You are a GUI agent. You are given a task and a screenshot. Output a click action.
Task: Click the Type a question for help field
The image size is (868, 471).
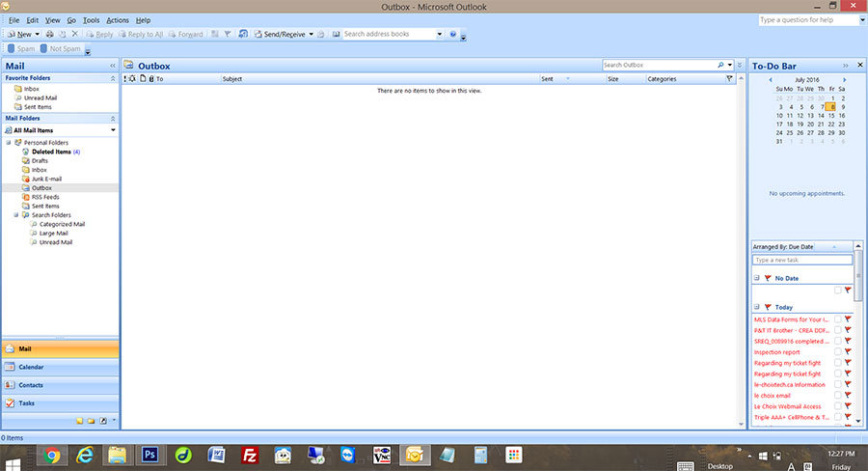point(807,20)
